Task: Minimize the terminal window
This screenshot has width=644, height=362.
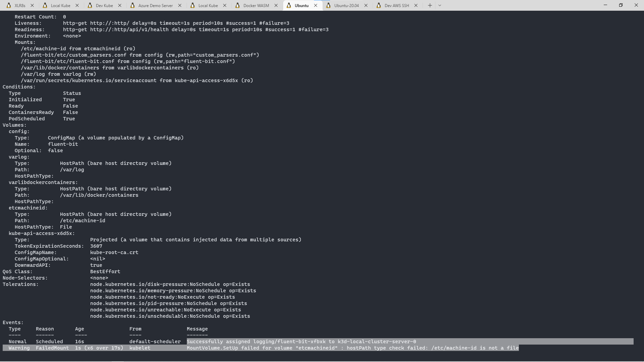Action: click(x=605, y=5)
